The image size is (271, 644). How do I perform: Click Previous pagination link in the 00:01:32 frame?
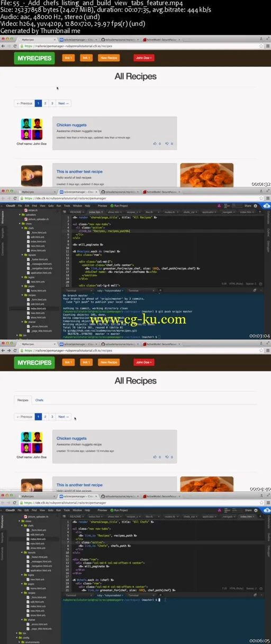[x=24, y=103]
